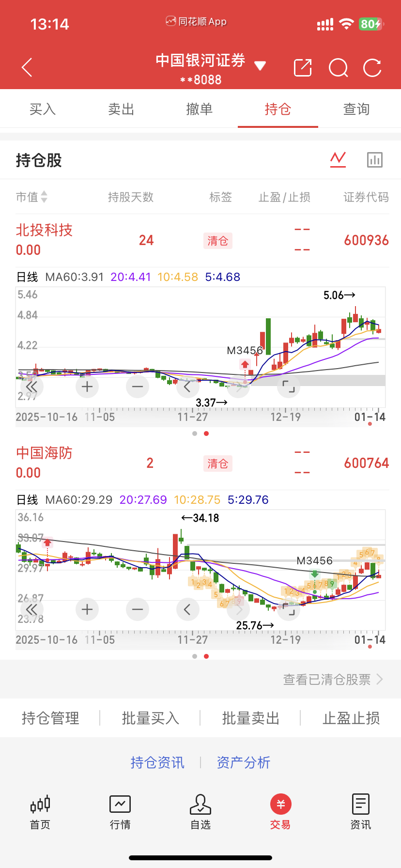Fast rewind the 北投科技 chart
Image resolution: width=401 pixels, height=868 pixels.
click(32, 387)
